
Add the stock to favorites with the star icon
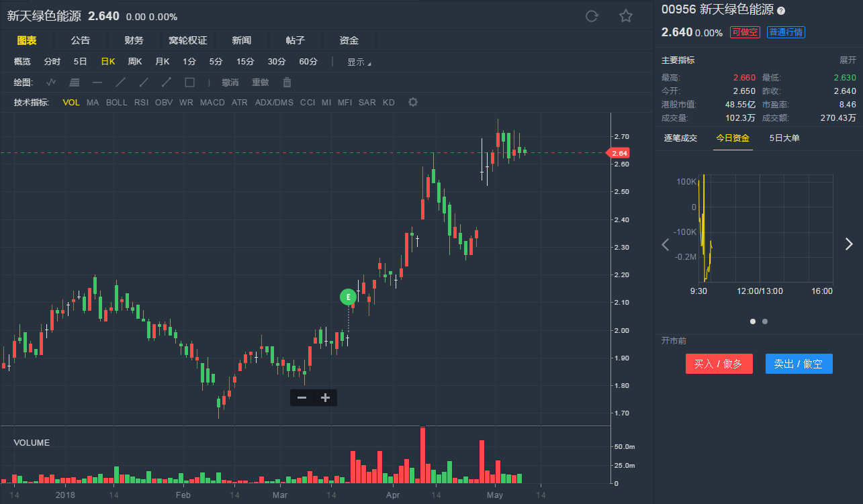pos(626,16)
